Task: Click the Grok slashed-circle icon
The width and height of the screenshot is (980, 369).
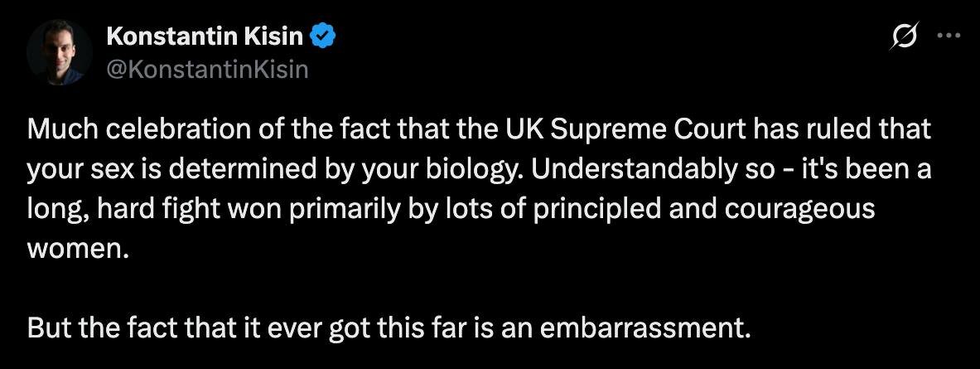Action: point(905,37)
